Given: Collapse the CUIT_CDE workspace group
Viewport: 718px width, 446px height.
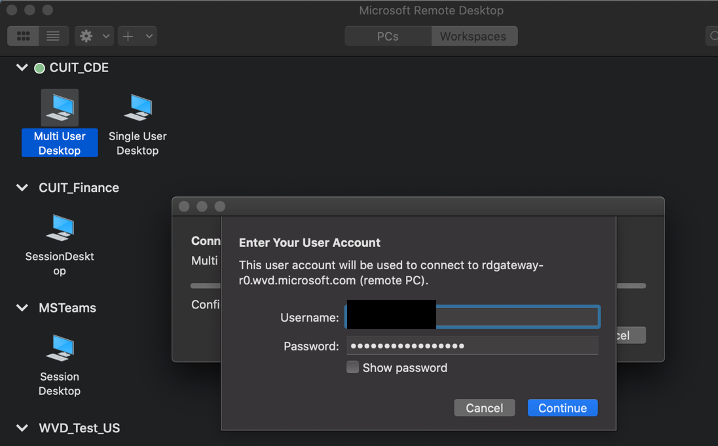Looking at the screenshot, I should pos(22,68).
